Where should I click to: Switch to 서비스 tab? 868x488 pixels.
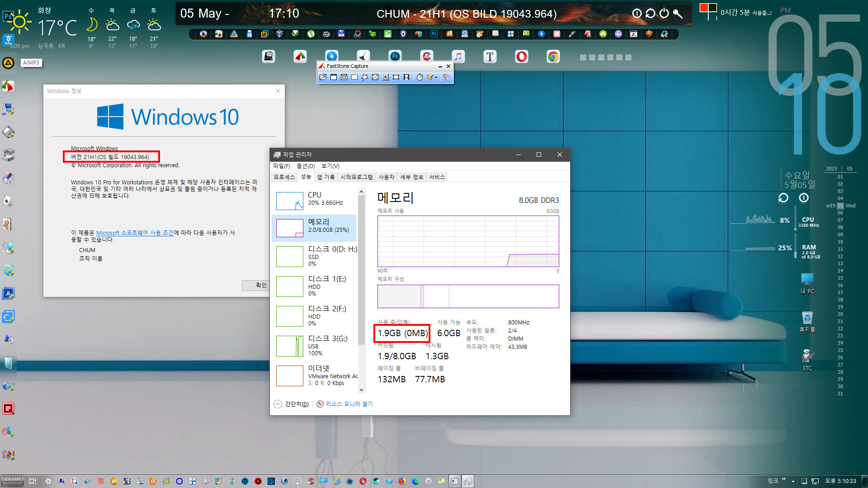point(437,177)
